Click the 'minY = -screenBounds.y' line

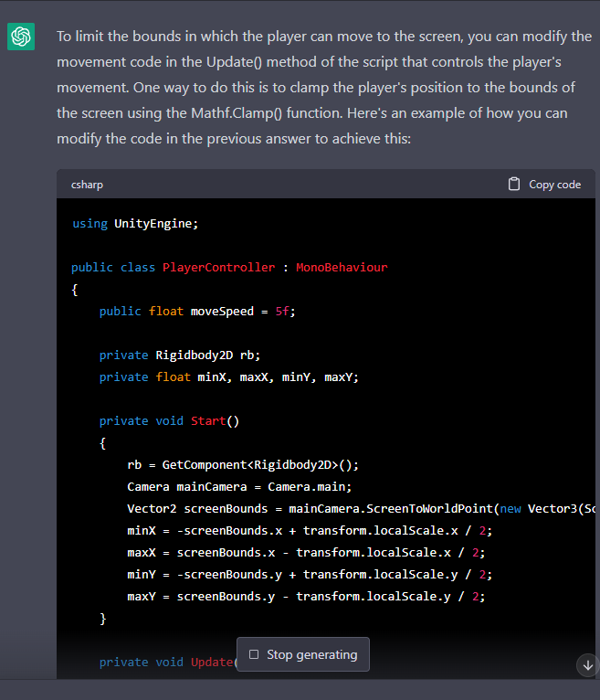point(310,574)
